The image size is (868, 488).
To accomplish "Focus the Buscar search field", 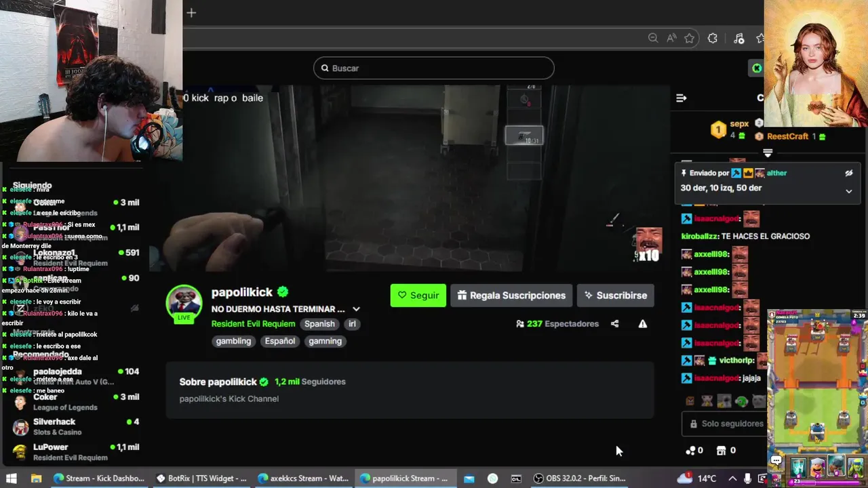I will 434,68.
